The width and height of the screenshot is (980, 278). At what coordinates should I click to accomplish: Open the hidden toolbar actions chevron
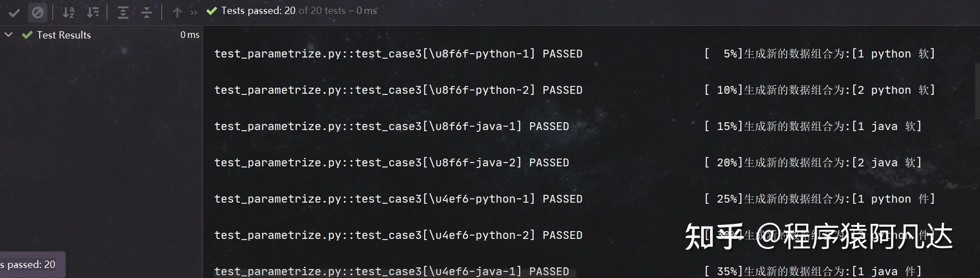[x=194, y=12]
